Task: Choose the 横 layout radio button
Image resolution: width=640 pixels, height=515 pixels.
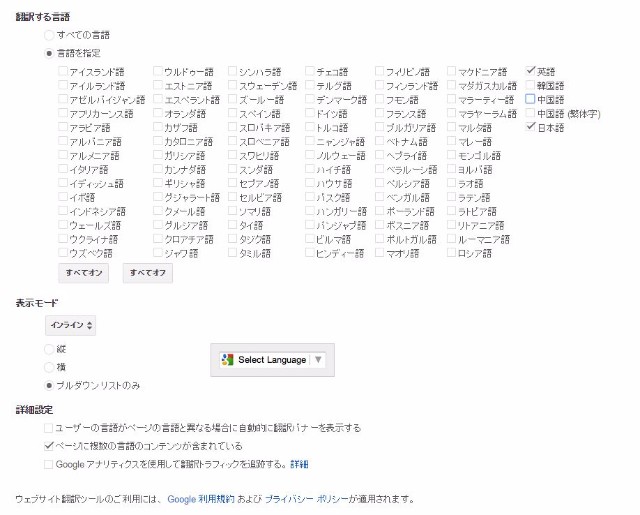Action: [x=49, y=367]
